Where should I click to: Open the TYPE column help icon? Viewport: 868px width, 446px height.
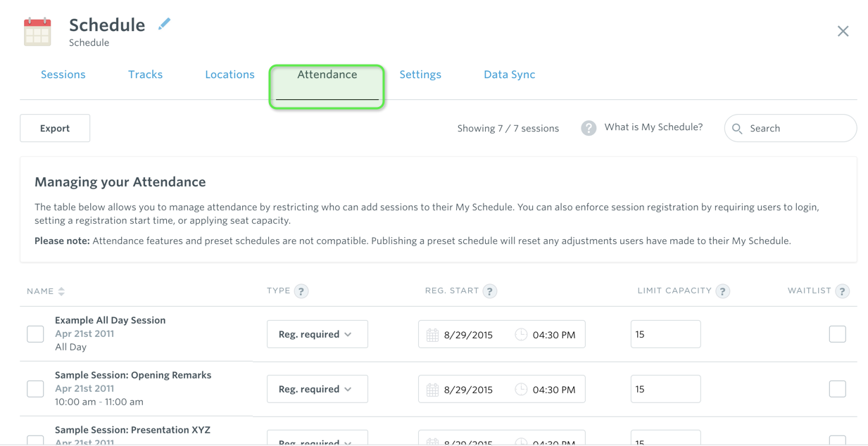[x=301, y=291]
